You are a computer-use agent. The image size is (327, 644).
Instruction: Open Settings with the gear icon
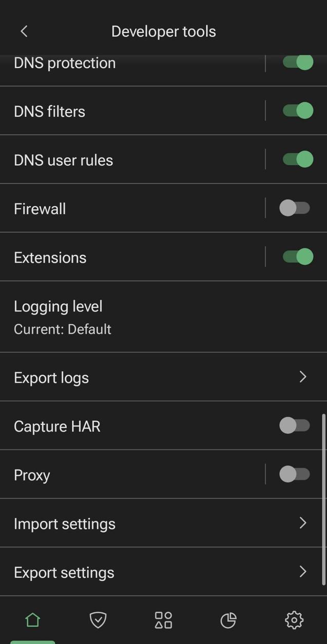click(x=293, y=619)
